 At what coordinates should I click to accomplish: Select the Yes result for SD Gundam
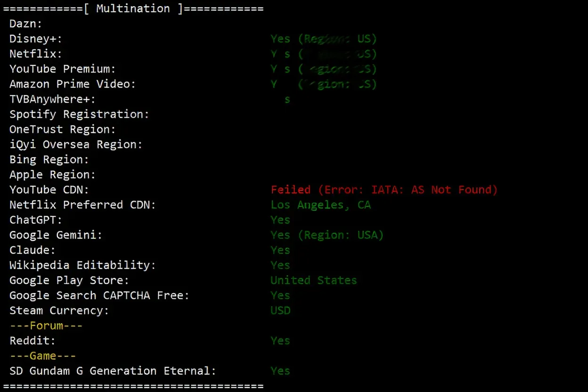280,370
